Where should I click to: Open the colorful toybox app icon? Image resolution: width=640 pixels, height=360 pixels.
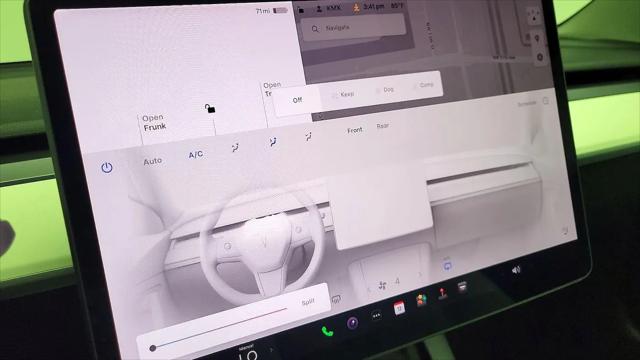pos(421,300)
